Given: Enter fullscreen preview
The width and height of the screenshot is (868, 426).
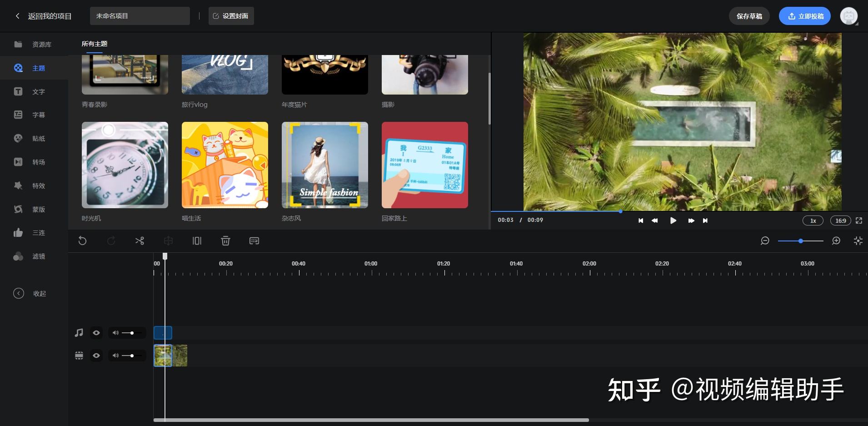Looking at the screenshot, I should coord(859,221).
